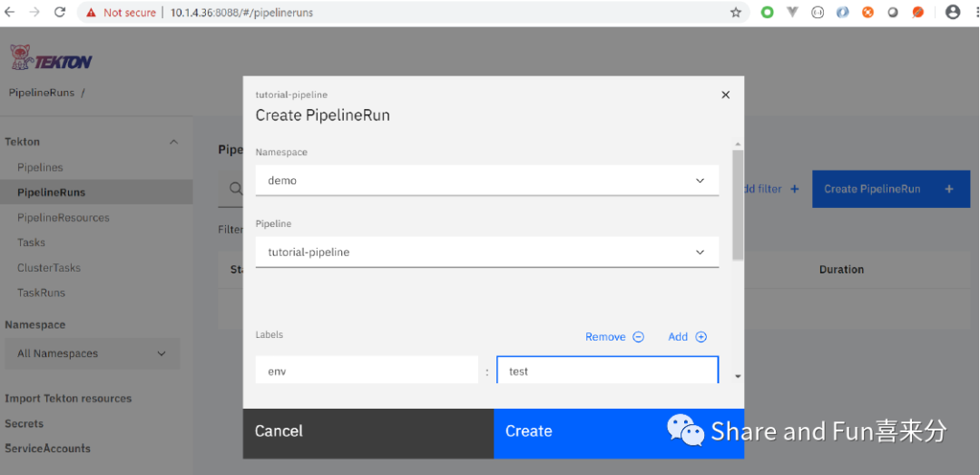Close the Create PipelineRun dialog
Screen dimensions: 980x475
725,94
